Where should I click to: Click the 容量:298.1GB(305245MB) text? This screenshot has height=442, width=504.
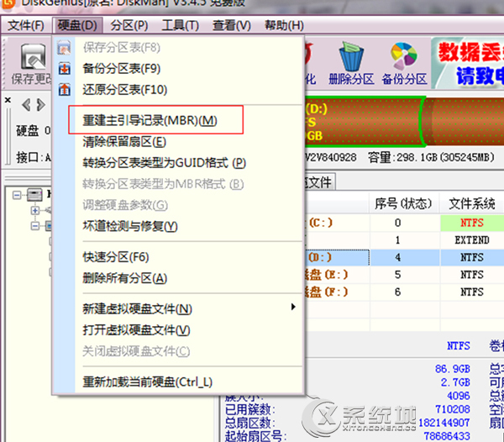tap(431, 157)
